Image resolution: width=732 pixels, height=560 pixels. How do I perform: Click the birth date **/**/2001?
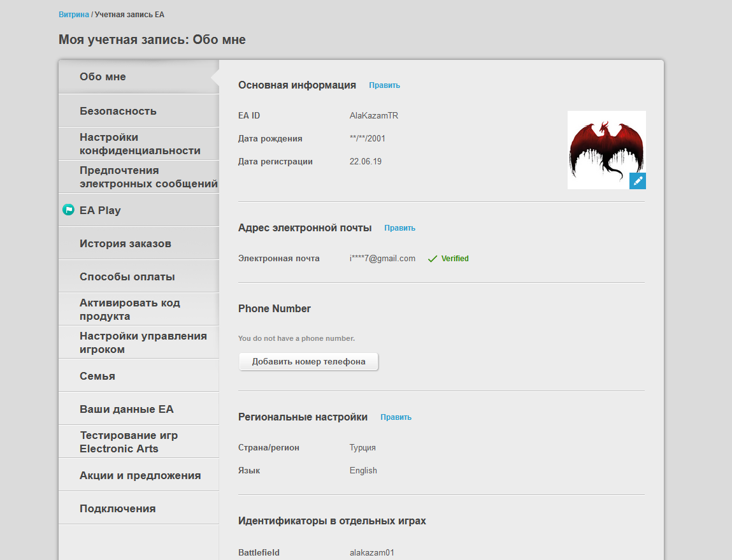tap(368, 139)
